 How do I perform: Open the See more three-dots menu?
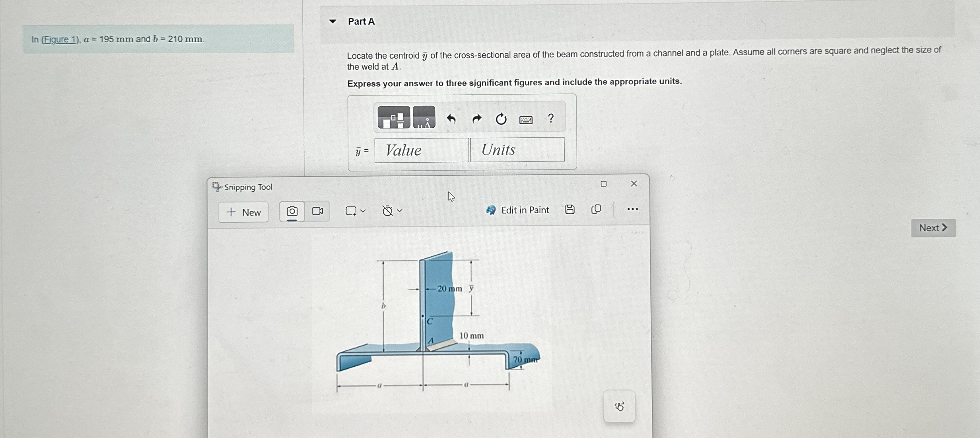pyautogui.click(x=632, y=209)
